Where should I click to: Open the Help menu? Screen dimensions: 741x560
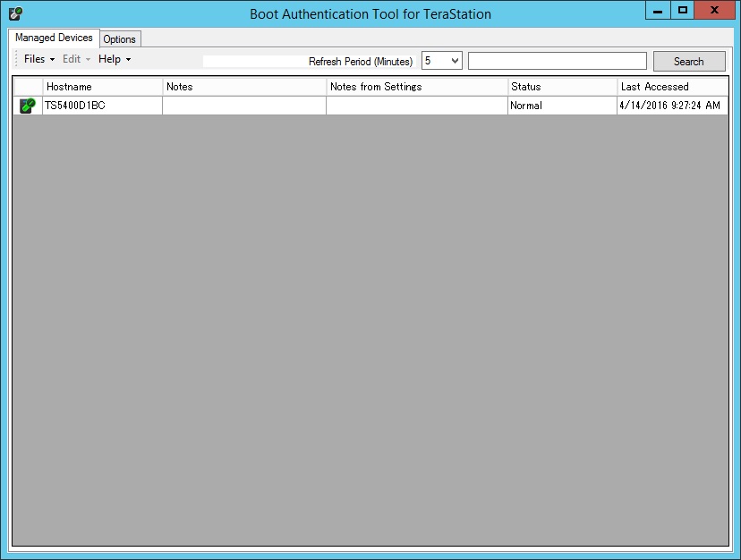tap(115, 59)
